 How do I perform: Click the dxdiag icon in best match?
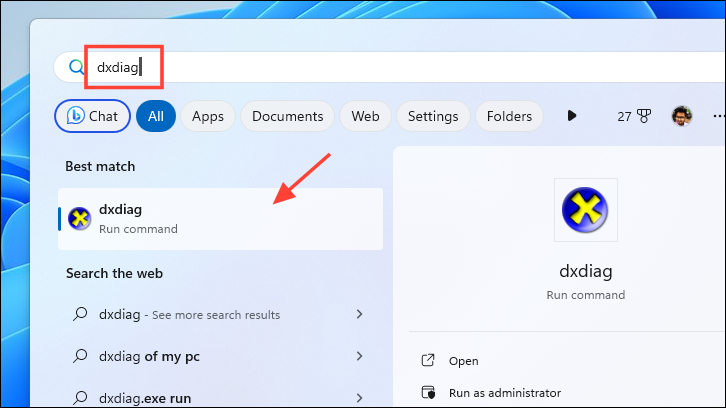coord(80,219)
